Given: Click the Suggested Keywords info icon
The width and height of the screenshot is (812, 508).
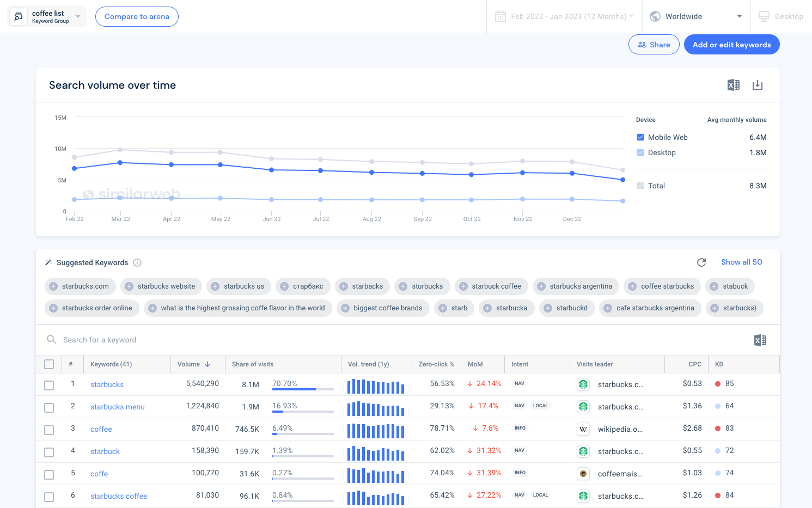Looking at the screenshot, I should pyautogui.click(x=137, y=262).
